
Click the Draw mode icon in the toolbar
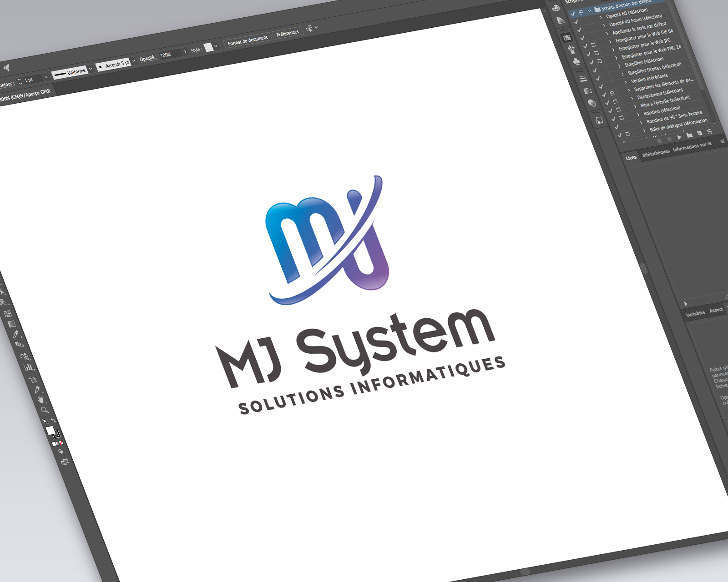coord(61,452)
